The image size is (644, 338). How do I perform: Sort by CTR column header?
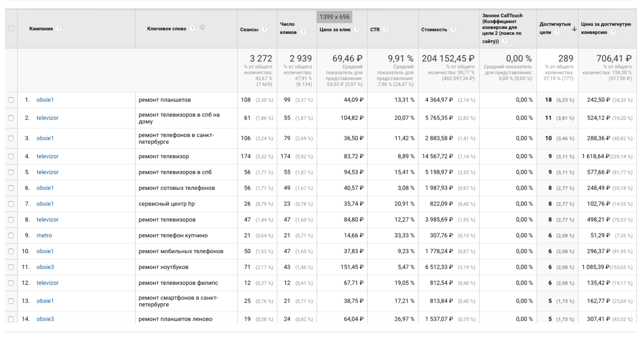click(375, 29)
